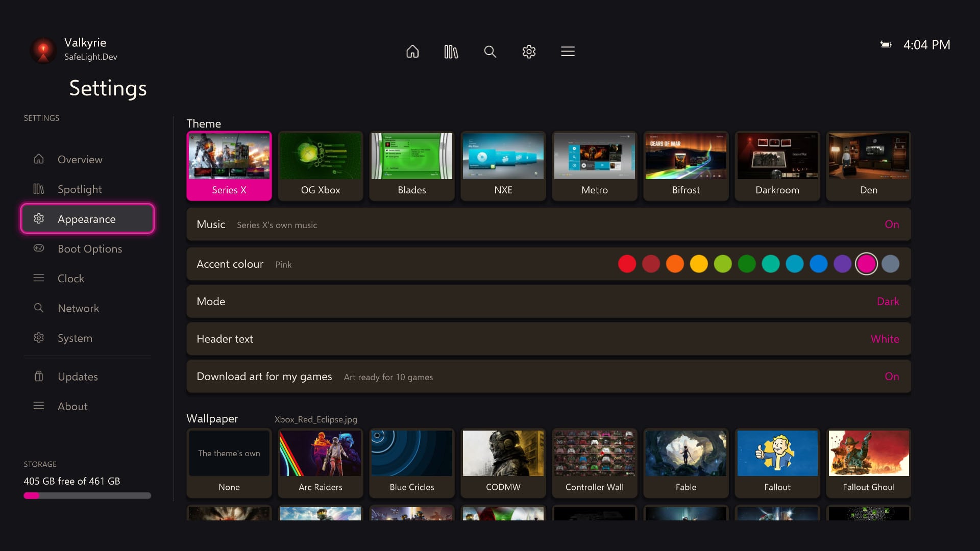Toggle Download art for my games
The width and height of the screenshot is (980, 551).
coord(549,377)
